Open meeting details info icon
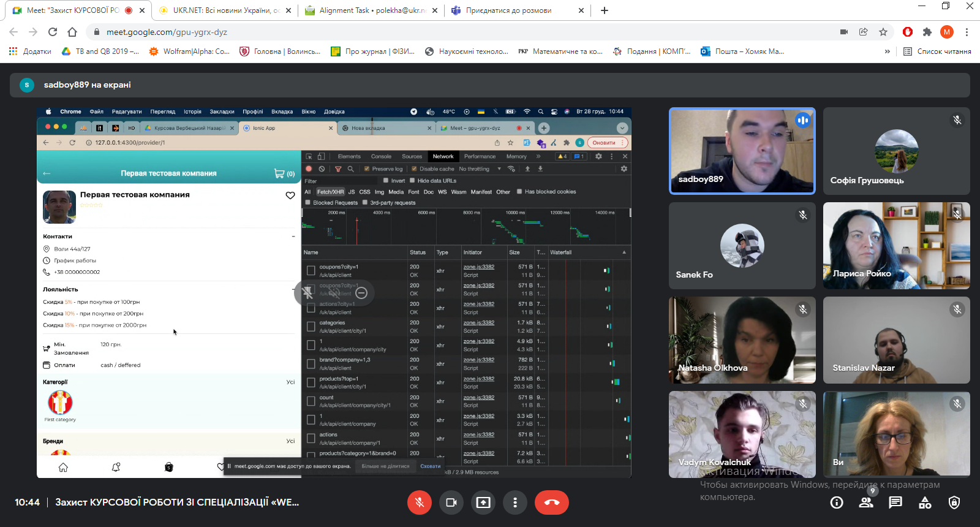The image size is (980, 527). [x=837, y=502]
